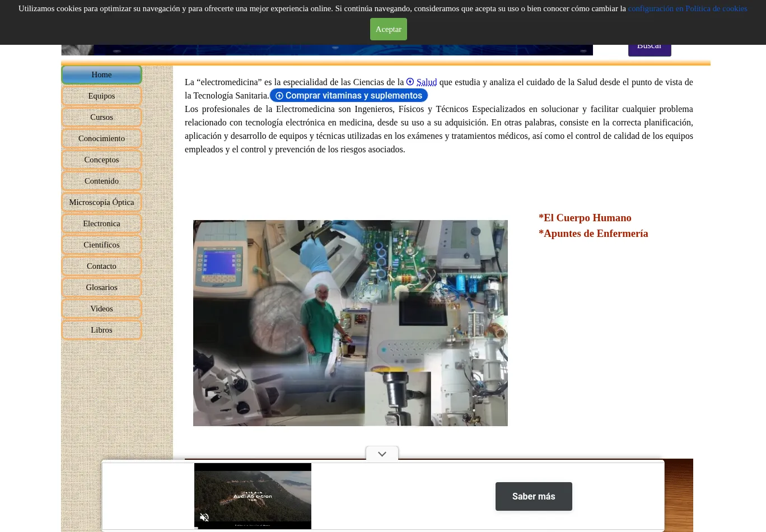Collapse the bottom ad with chevron
This screenshot has height=532, width=766.
pos(382,454)
